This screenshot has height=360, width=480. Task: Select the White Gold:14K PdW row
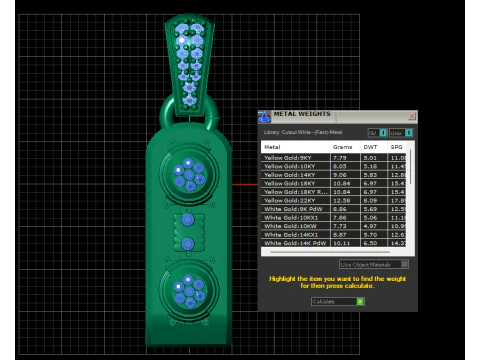pyautogui.click(x=333, y=243)
